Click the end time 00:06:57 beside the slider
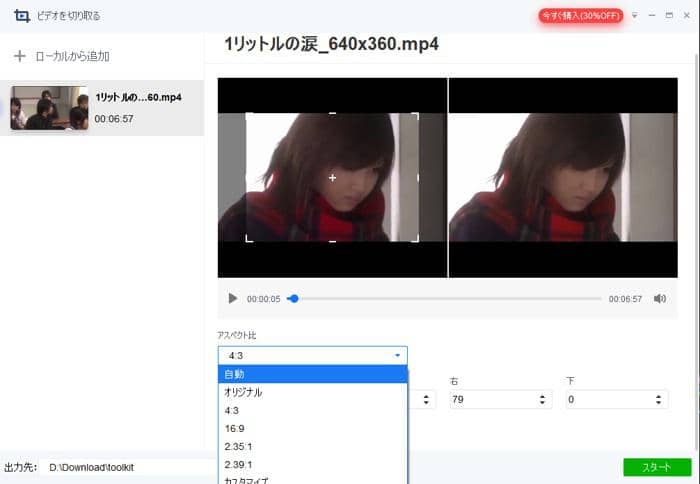This screenshot has height=484, width=700. point(625,299)
